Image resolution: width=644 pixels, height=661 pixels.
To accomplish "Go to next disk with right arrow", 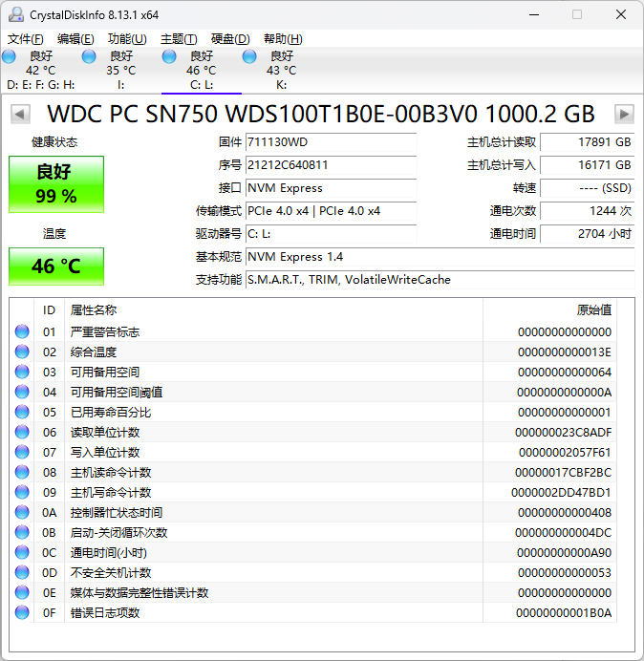I will pyautogui.click(x=624, y=114).
